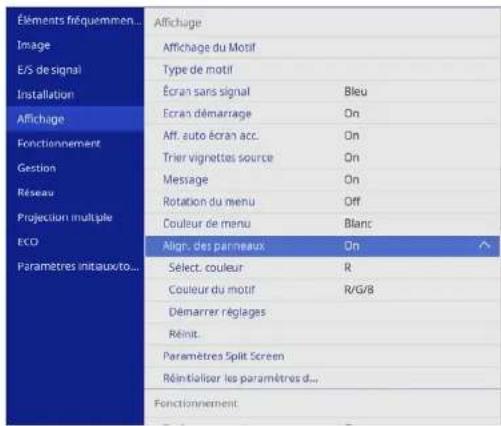501x426 pixels.
Task: Select highlighted Align. des panneaux label
Action: (214, 246)
